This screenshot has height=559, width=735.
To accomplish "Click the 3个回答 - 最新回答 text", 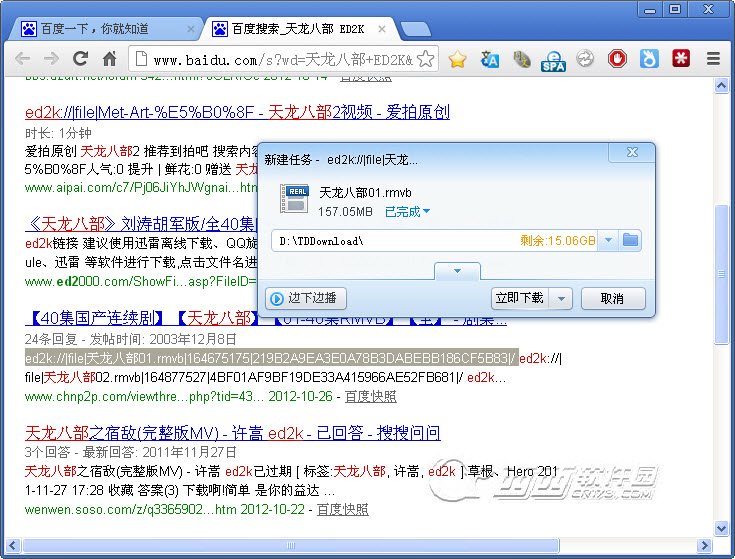I will click(x=131, y=452).
